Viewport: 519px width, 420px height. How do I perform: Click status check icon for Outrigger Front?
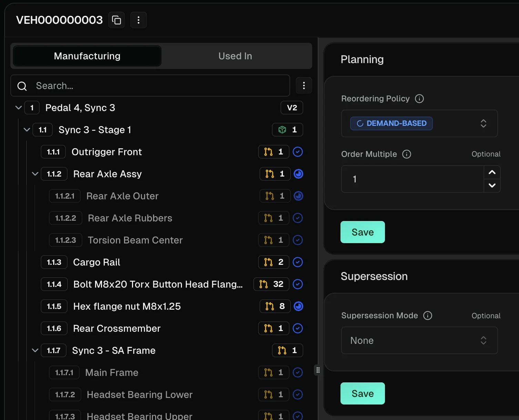(x=298, y=152)
